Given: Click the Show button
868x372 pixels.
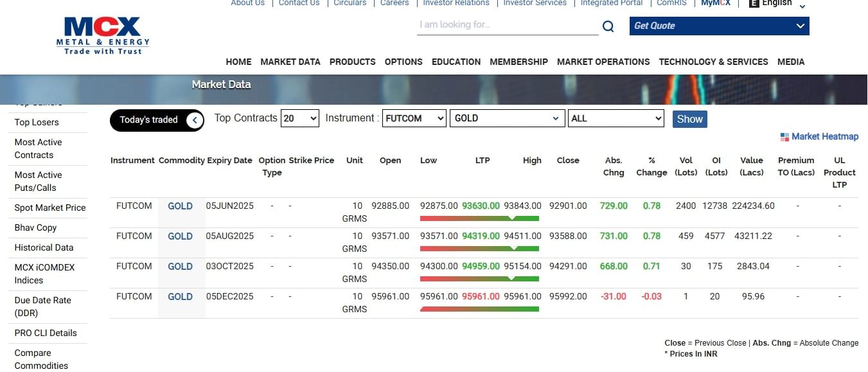Looking at the screenshot, I should coord(690,119).
